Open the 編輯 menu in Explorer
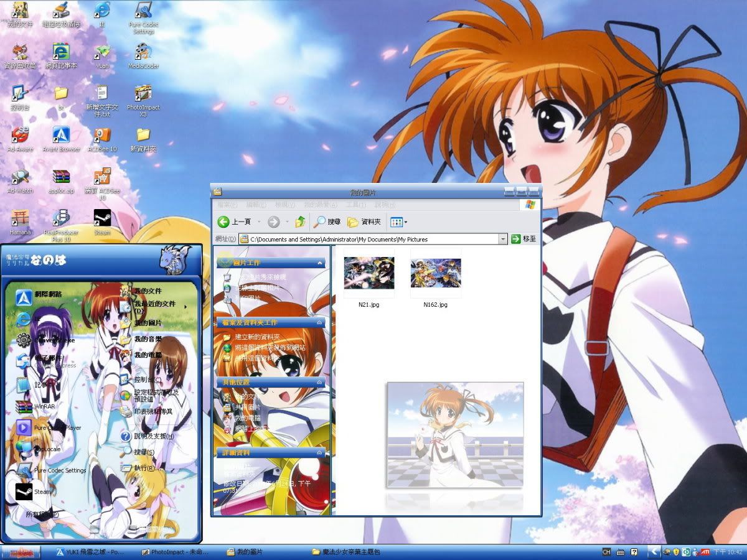Screen dimensions: 747x560 click(x=256, y=205)
